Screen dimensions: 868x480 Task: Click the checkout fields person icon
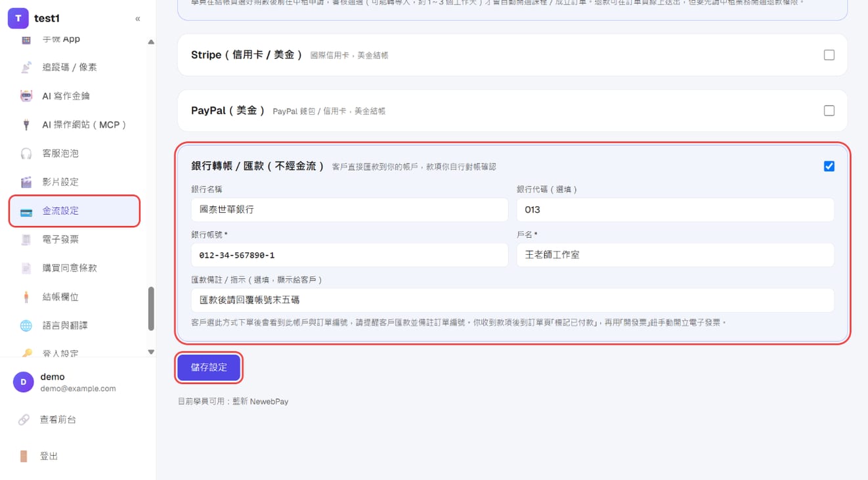coord(26,297)
